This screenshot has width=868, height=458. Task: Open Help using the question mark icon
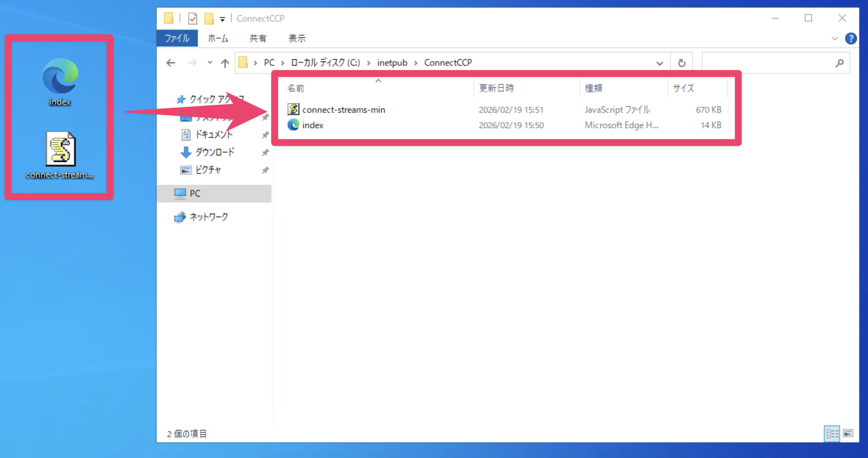point(851,38)
